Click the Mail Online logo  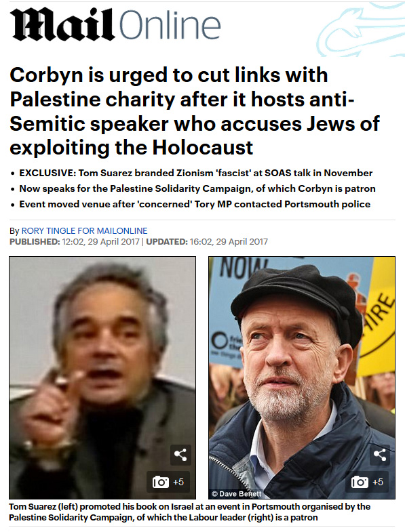116,24
